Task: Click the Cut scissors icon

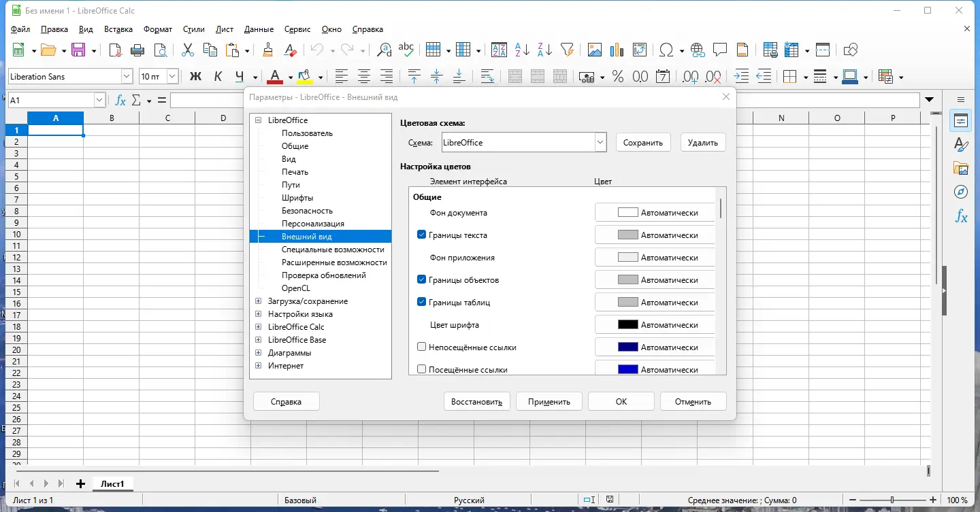Action: (x=188, y=50)
